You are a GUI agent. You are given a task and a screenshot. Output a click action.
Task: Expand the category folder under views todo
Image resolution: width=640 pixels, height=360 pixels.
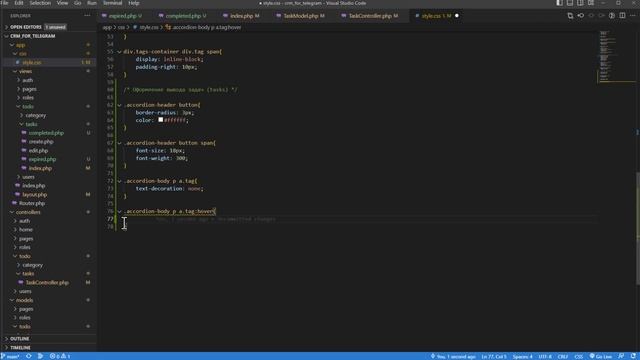coord(48,116)
